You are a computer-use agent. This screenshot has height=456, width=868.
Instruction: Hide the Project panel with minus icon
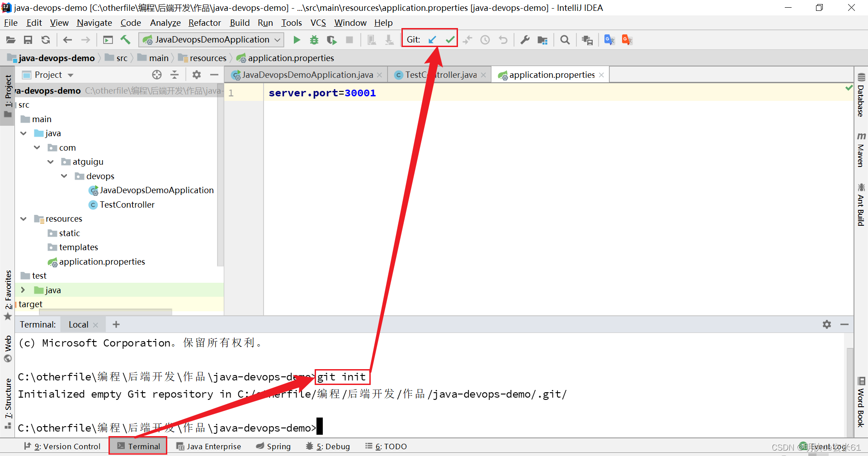tap(214, 75)
